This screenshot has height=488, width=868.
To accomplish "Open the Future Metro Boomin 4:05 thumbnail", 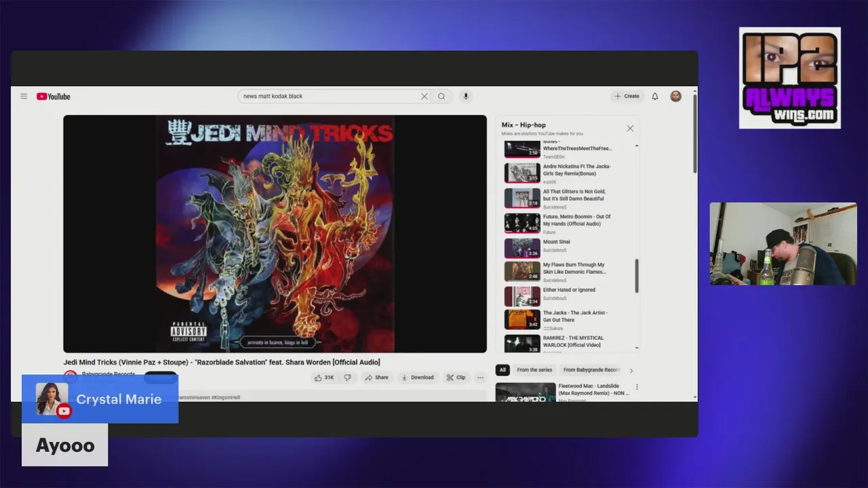I will (x=522, y=223).
